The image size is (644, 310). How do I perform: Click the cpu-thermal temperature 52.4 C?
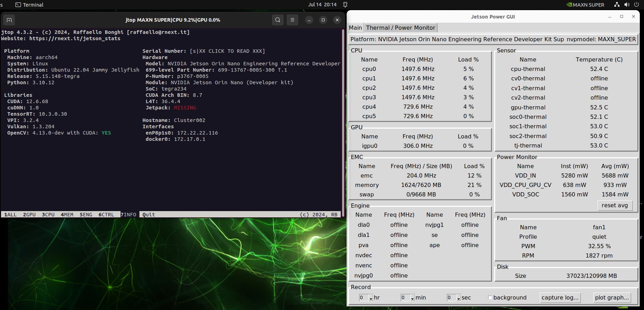point(599,69)
